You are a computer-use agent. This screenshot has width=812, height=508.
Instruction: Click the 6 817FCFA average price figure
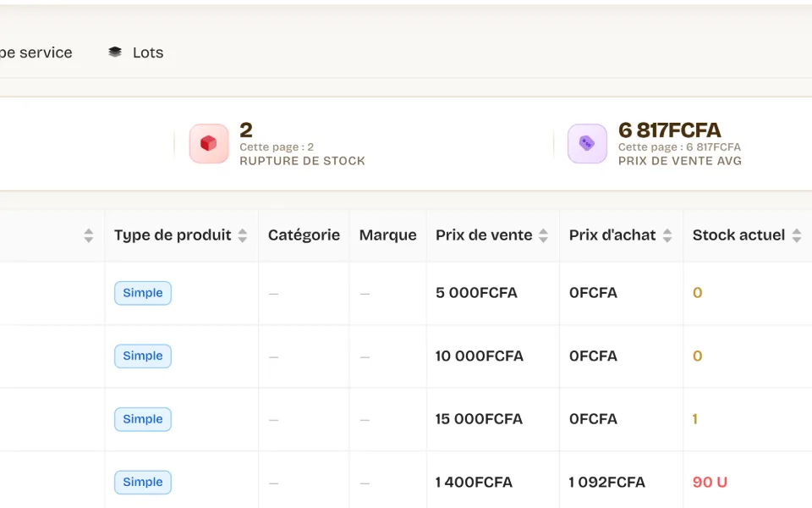(x=670, y=130)
